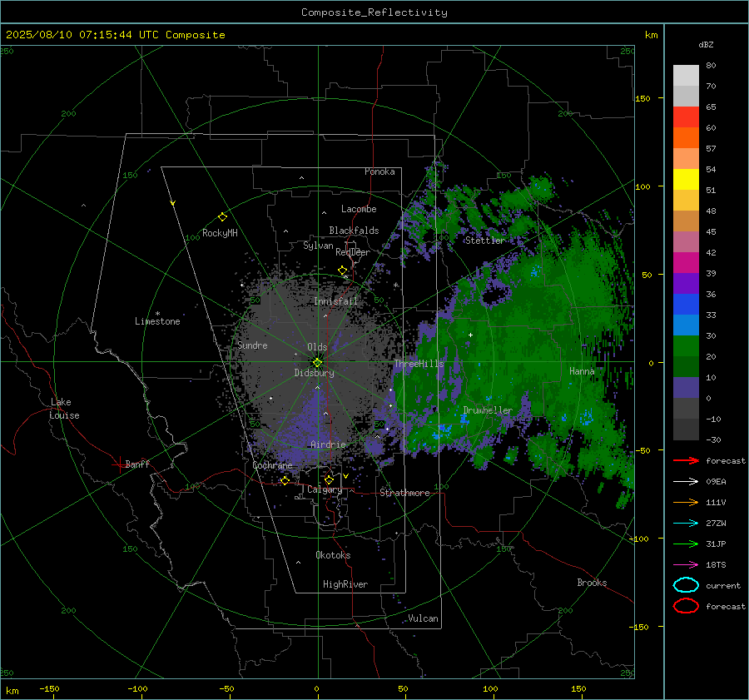The image size is (749, 700).
Task: Click the dBZ legend heading
Action: (x=706, y=44)
